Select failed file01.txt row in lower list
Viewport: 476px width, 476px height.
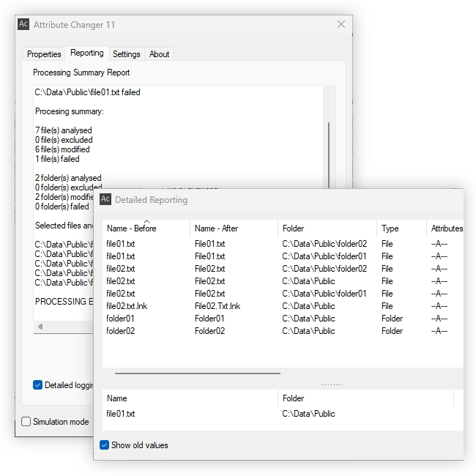click(283, 414)
